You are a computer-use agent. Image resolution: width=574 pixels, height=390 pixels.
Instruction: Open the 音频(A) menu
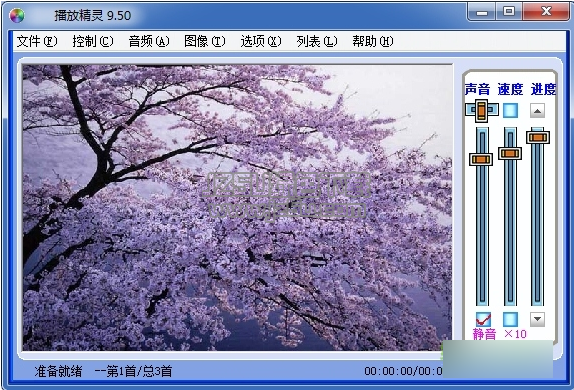[149, 41]
